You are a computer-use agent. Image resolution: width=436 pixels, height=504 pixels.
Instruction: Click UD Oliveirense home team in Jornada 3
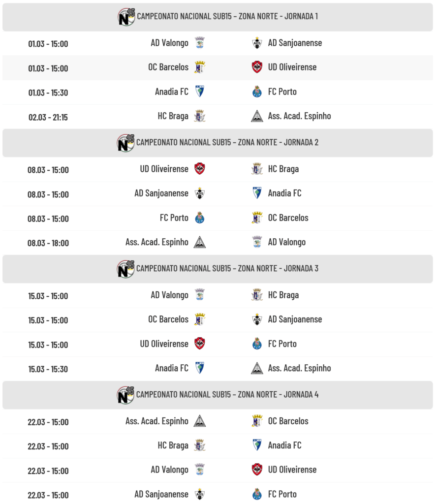pyautogui.click(x=164, y=344)
